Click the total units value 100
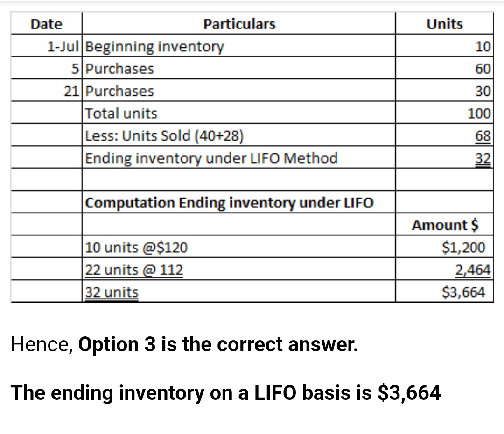The image size is (504, 434). (x=481, y=114)
